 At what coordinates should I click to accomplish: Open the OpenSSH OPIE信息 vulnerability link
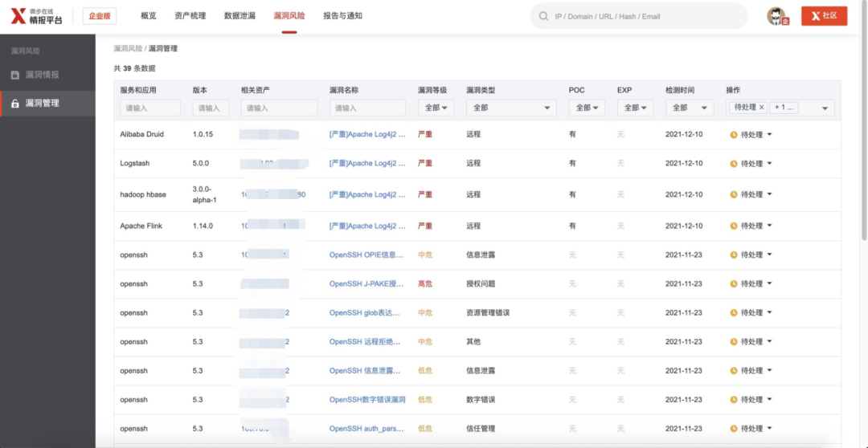367,255
